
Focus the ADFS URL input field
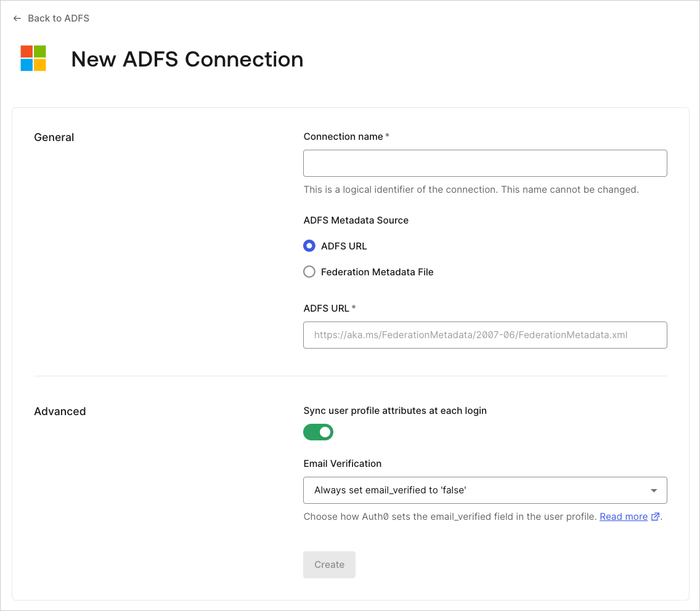pos(485,334)
